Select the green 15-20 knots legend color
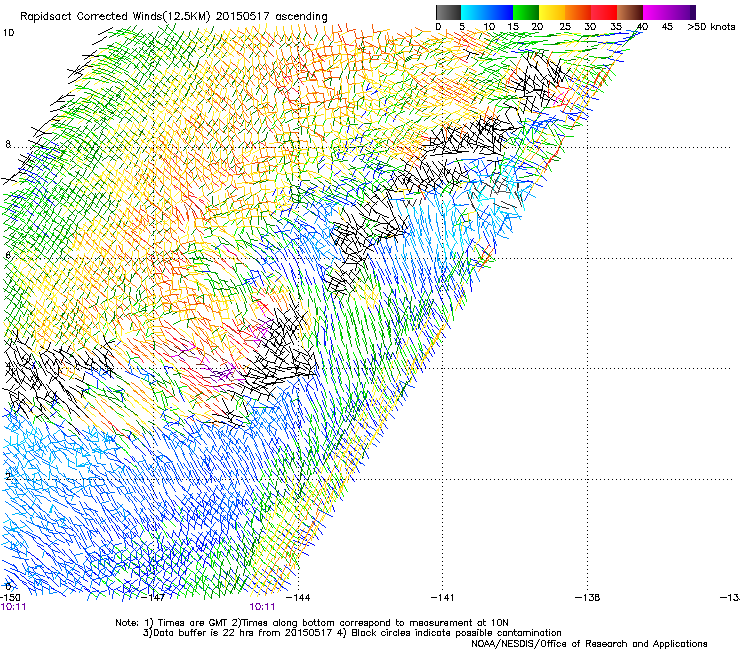Image resolution: width=740 pixels, height=650 pixels. [526, 12]
